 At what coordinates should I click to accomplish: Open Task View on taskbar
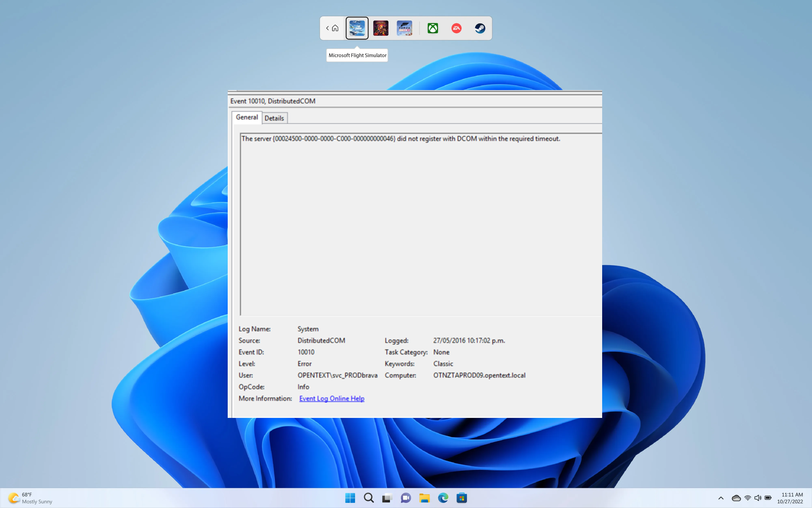point(387,498)
